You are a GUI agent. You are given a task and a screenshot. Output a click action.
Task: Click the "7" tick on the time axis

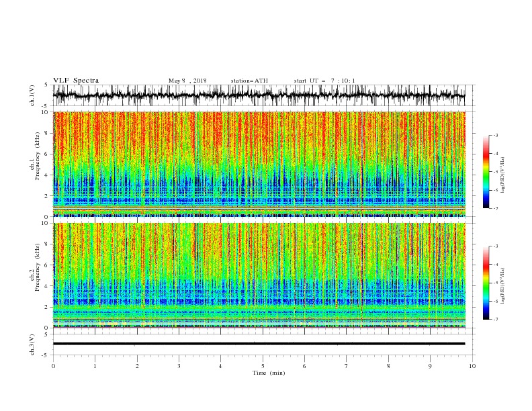pos(347,366)
